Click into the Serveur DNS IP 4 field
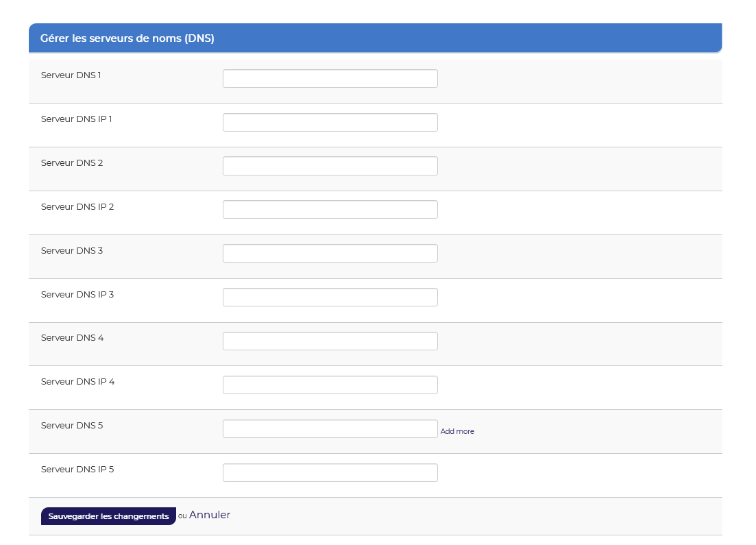Image resolution: width=756 pixels, height=545 pixels. [x=330, y=385]
